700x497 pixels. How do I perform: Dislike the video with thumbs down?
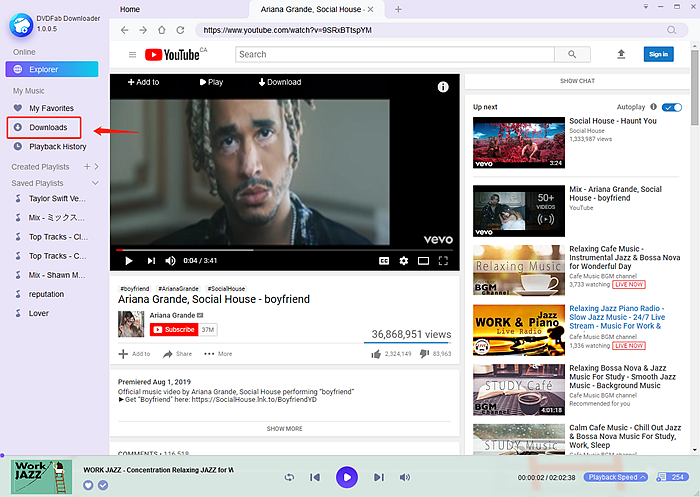click(x=424, y=354)
